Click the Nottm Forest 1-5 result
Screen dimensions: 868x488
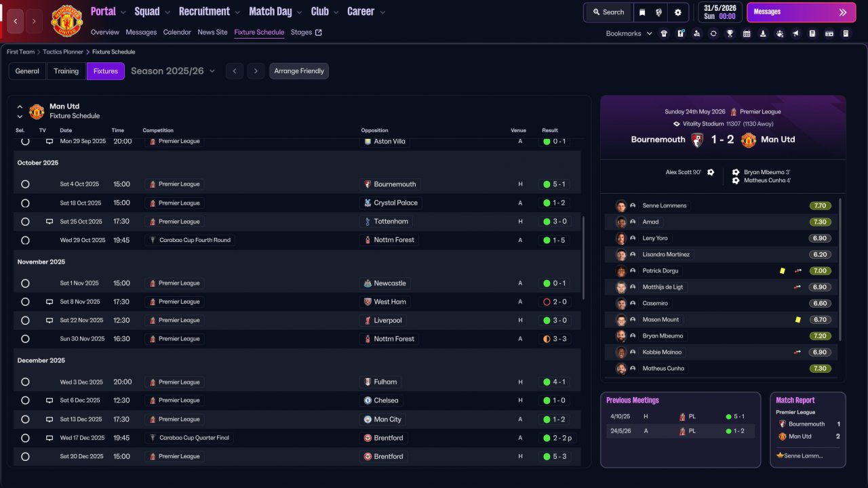555,240
